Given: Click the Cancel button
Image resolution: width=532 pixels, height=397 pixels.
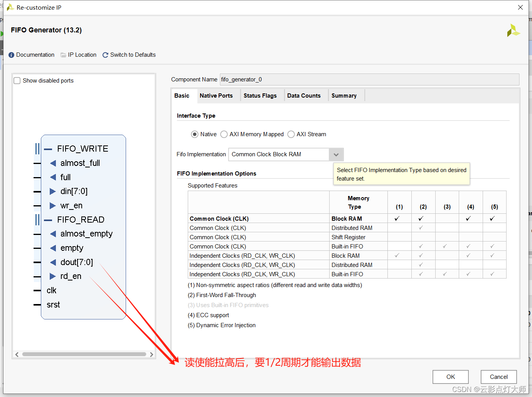Looking at the screenshot, I should 499,377.
